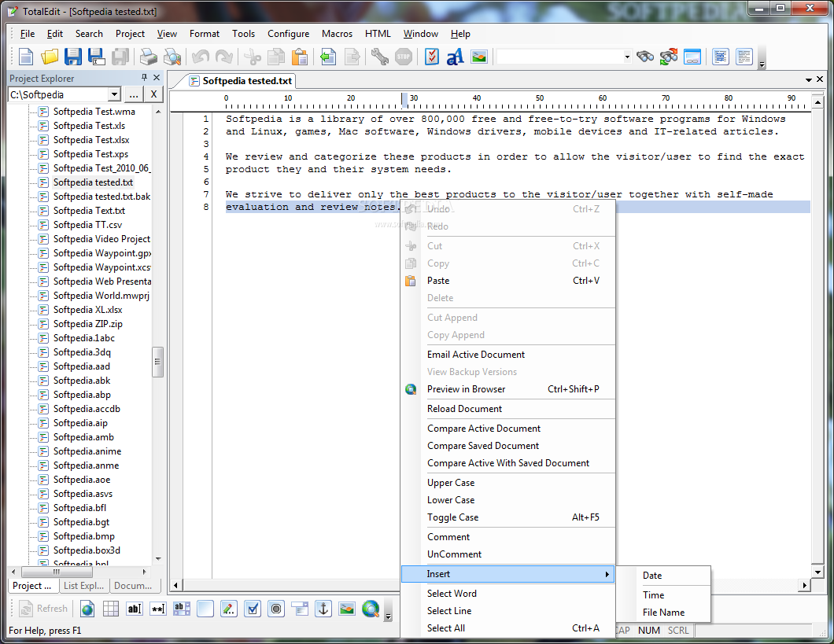Screen dimensions: 834x644
Task: Click the file tree horizontal scrollbar thumb
Action: pos(56,572)
